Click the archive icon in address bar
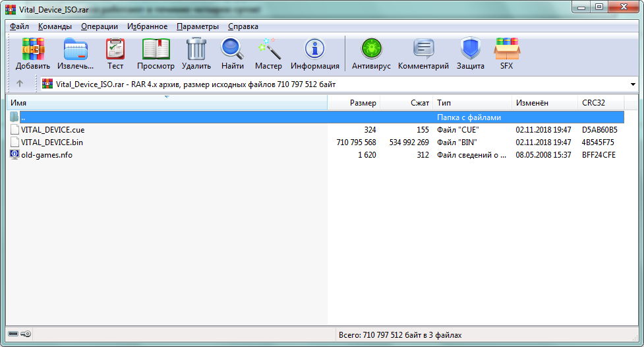The height and width of the screenshot is (347, 644). click(x=47, y=84)
